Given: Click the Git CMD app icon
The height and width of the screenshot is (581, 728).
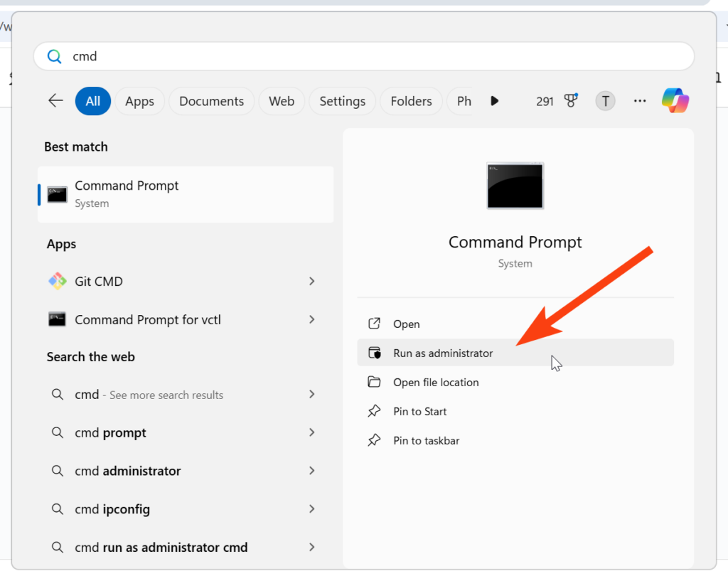Looking at the screenshot, I should click(58, 282).
